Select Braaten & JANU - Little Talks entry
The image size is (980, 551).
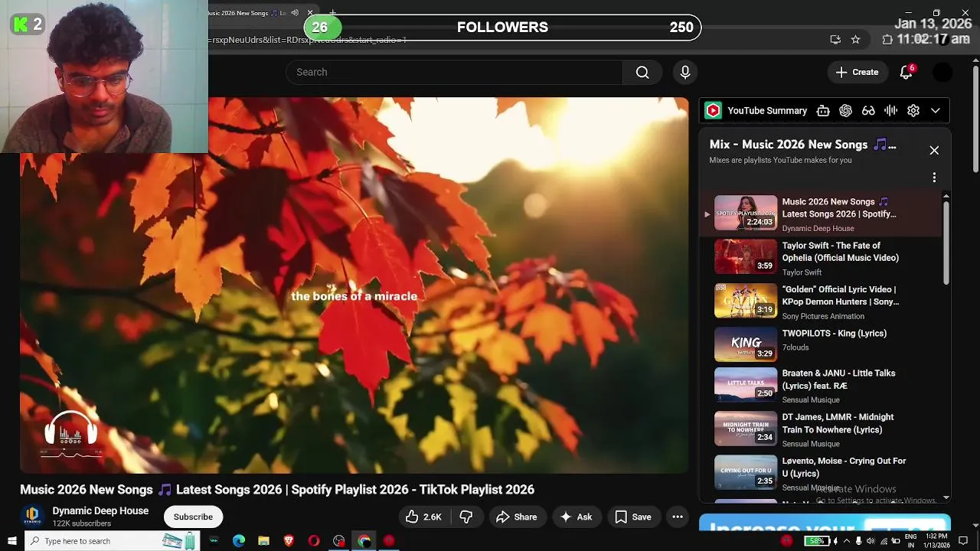[x=821, y=386]
